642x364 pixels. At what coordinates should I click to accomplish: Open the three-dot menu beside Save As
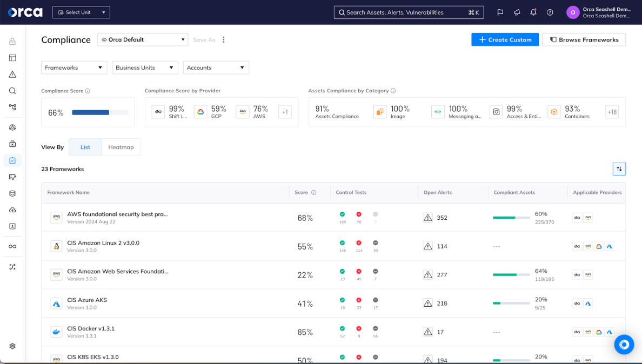coord(224,39)
